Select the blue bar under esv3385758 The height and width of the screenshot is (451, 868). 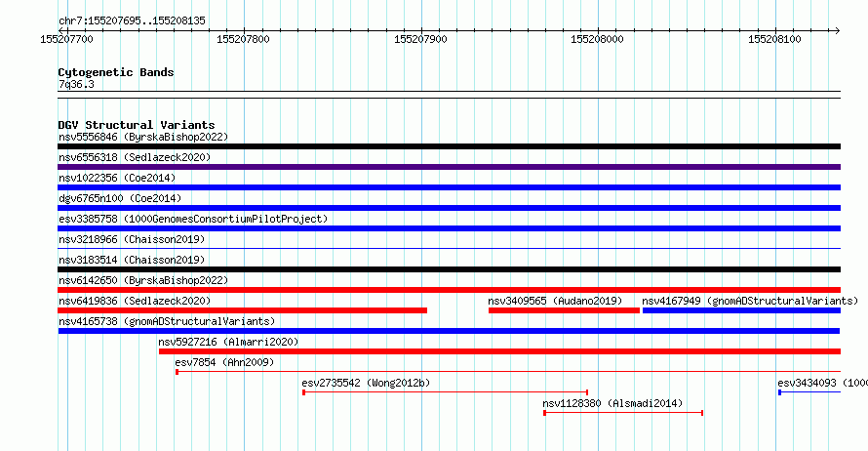pyautogui.click(x=449, y=228)
